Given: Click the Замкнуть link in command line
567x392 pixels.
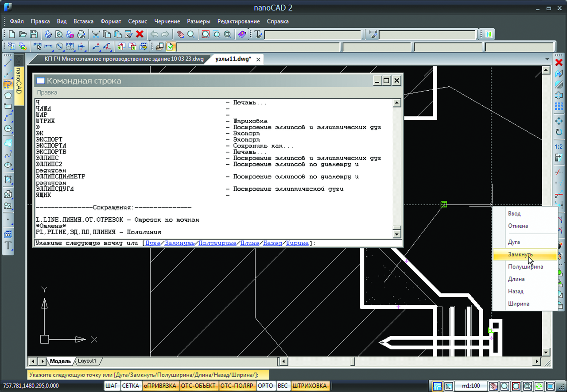Looking at the screenshot, I should click(179, 243).
